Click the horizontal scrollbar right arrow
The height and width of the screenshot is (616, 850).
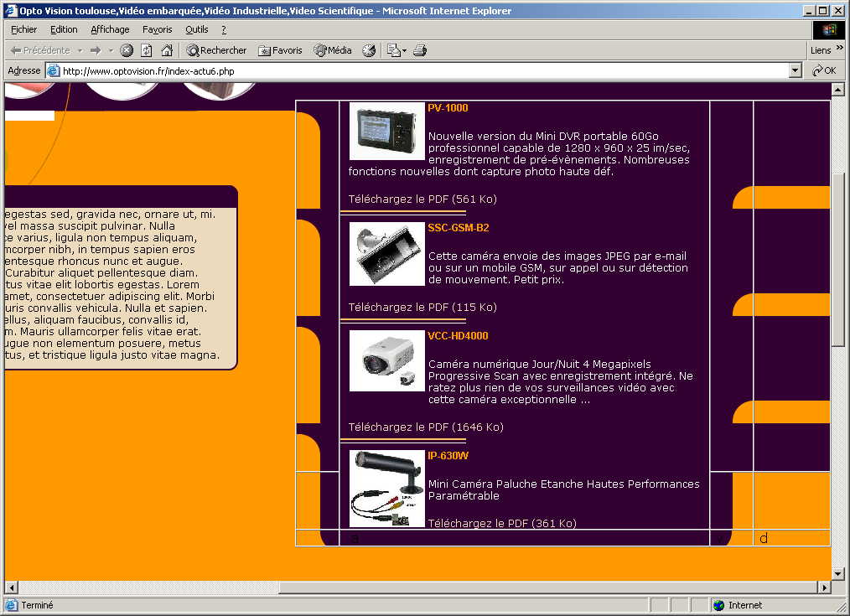(824, 587)
